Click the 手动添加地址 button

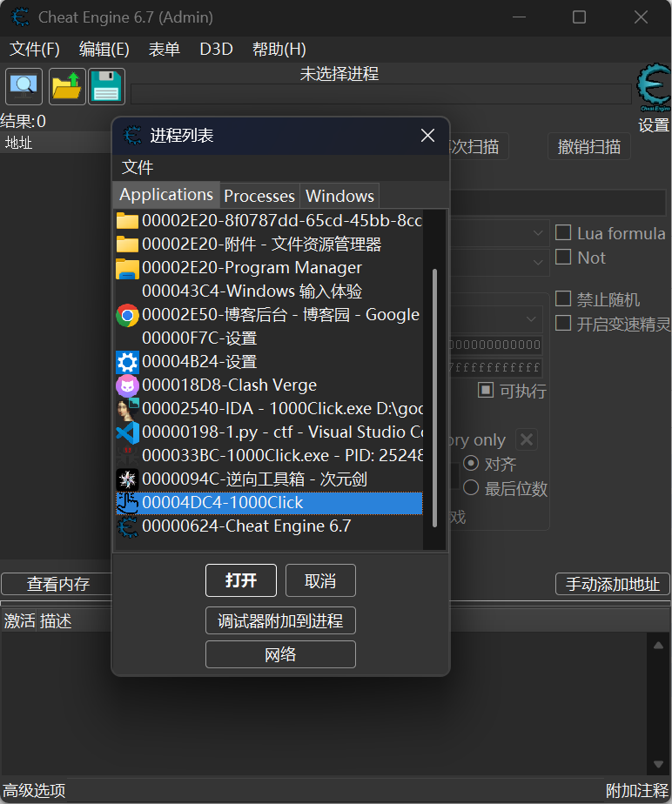pyautogui.click(x=613, y=584)
